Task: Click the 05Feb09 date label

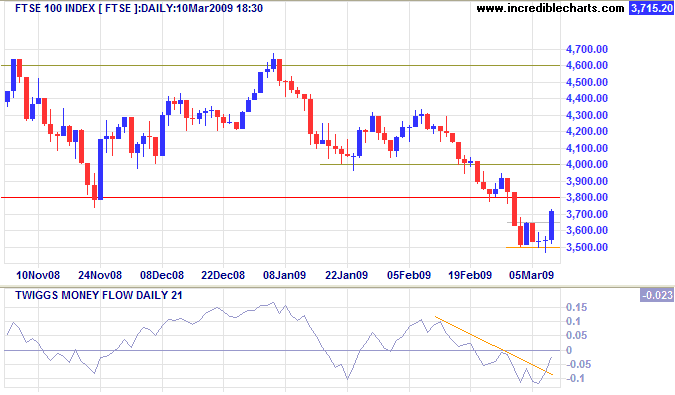Action: pyautogui.click(x=409, y=275)
